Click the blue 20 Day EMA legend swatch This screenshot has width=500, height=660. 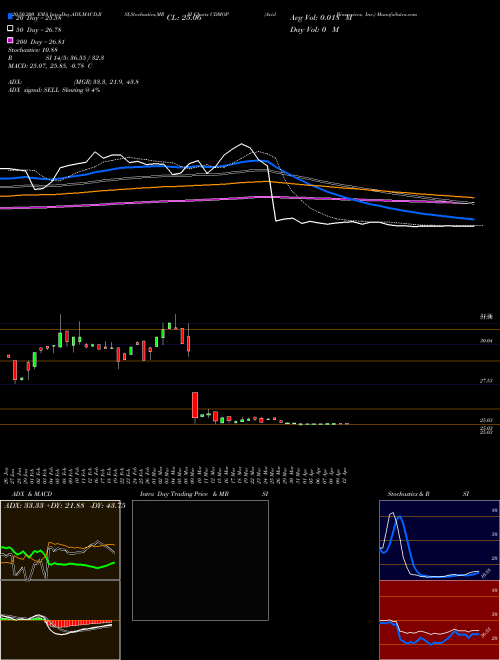(10, 16)
